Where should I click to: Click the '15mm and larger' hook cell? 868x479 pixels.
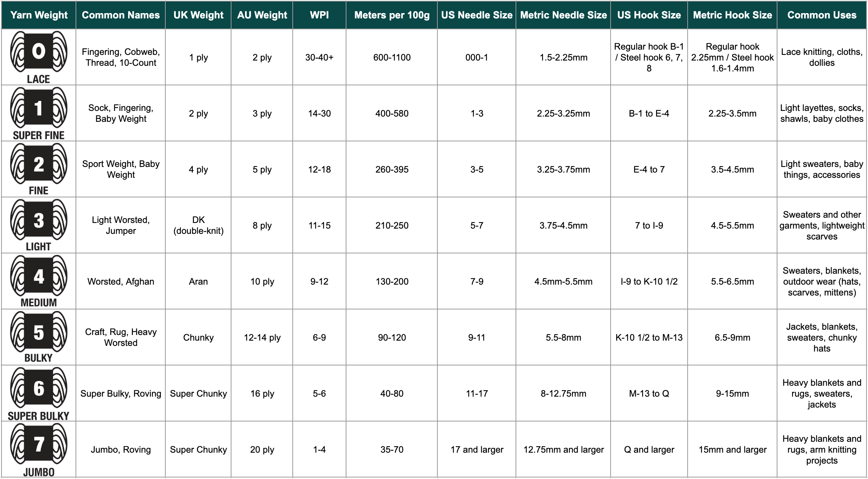click(732, 449)
